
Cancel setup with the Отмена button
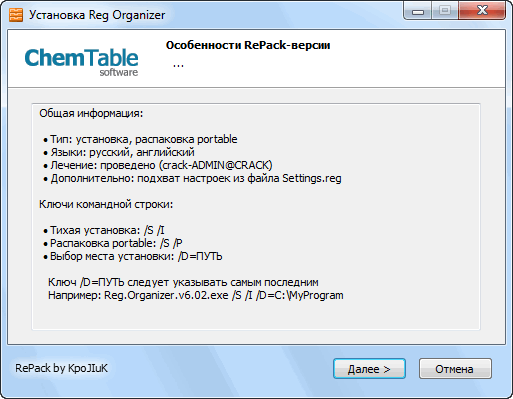click(x=455, y=369)
